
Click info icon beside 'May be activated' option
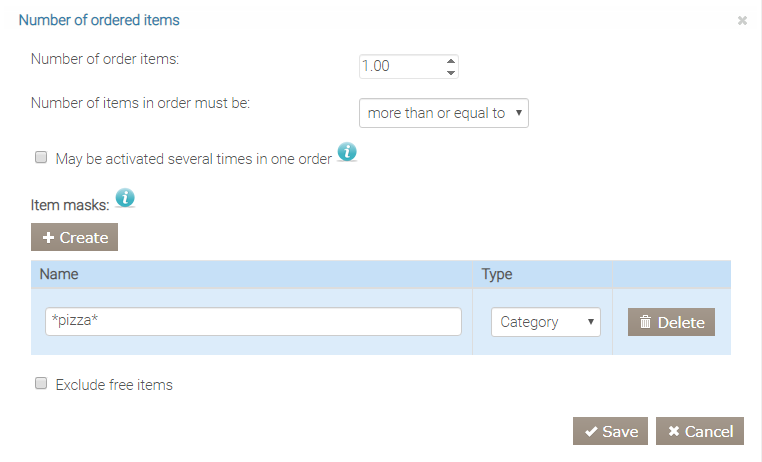346,152
